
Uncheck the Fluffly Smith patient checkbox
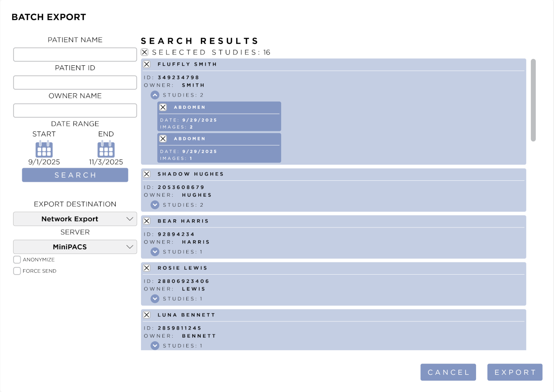pos(146,64)
